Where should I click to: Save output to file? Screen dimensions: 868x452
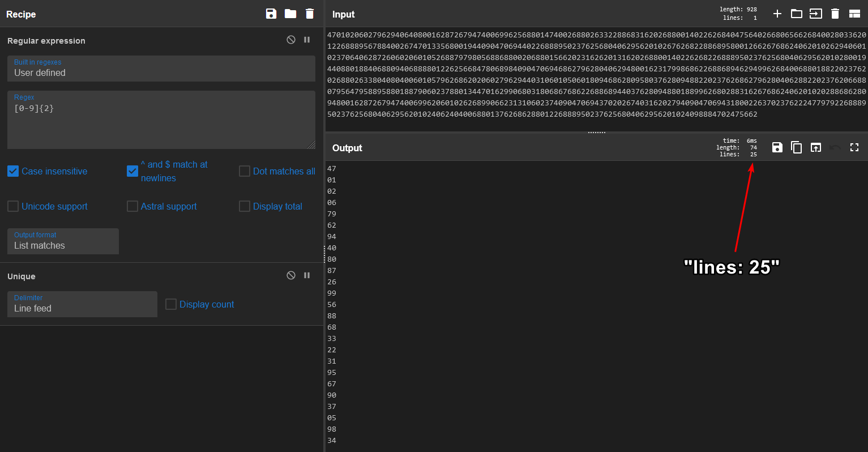click(x=777, y=147)
